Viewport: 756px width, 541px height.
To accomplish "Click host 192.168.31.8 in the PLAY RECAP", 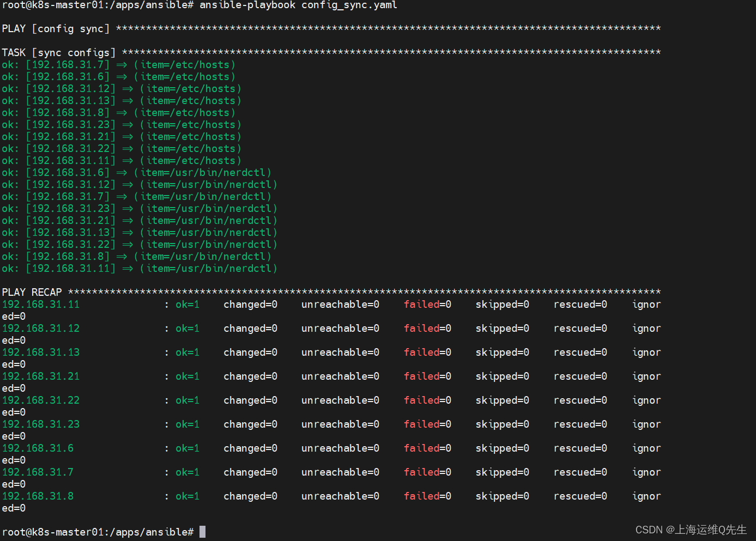I will tap(38, 496).
